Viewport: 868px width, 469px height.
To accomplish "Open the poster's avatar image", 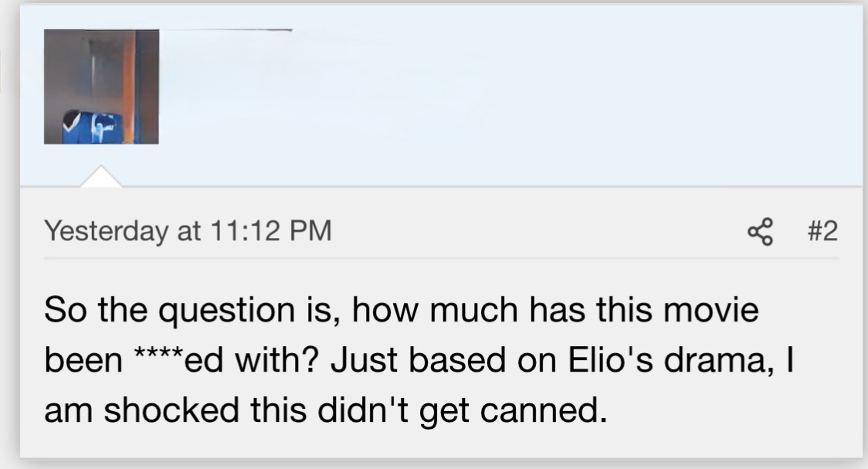I will click(101, 87).
